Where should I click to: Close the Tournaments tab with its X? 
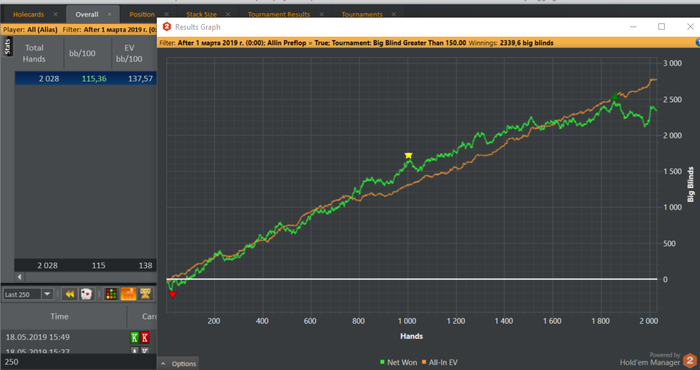point(394,14)
